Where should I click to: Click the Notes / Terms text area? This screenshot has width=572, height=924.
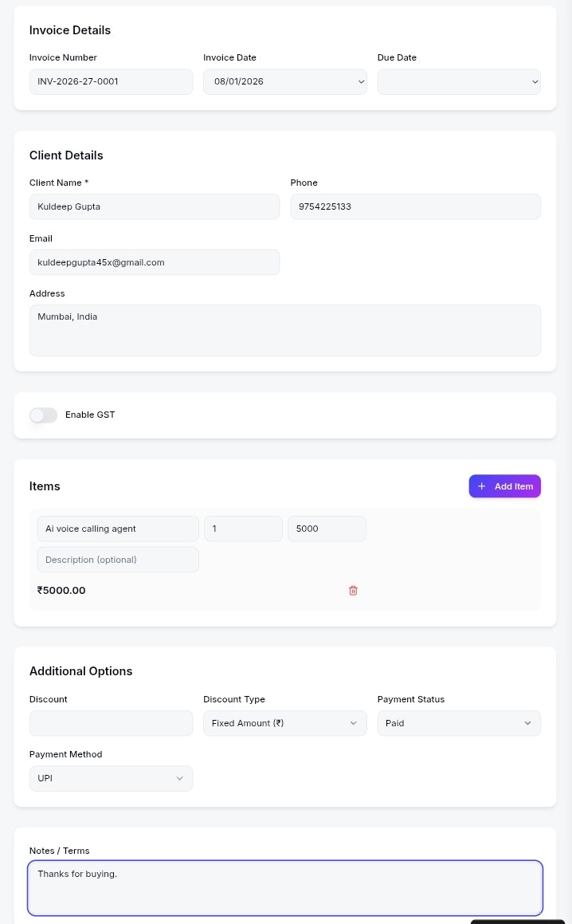tap(285, 887)
